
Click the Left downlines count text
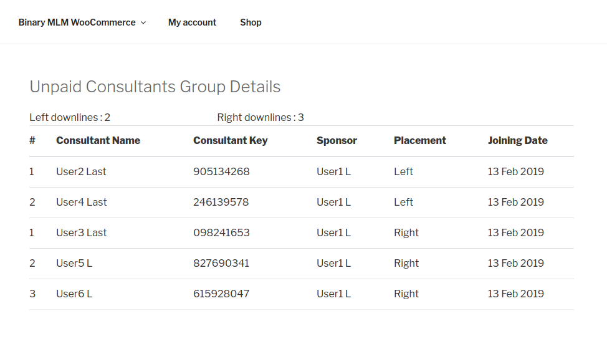pos(70,117)
